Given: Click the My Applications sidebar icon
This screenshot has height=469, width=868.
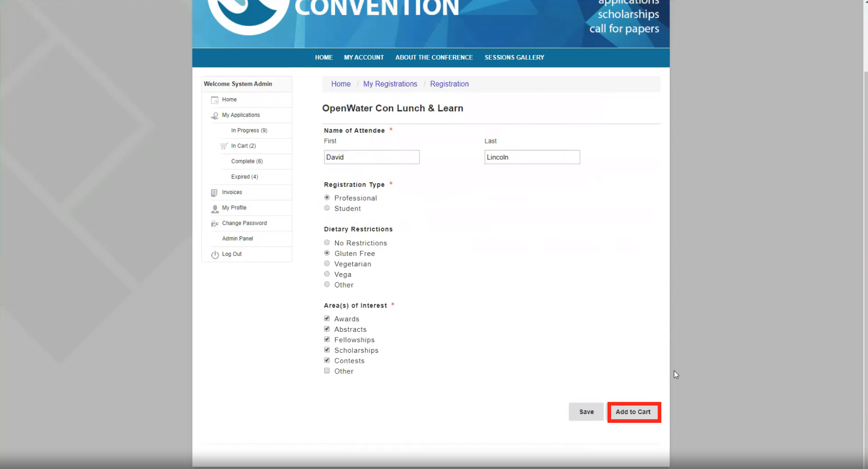Looking at the screenshot, I should pyautogui.click(x=215, y=115).
